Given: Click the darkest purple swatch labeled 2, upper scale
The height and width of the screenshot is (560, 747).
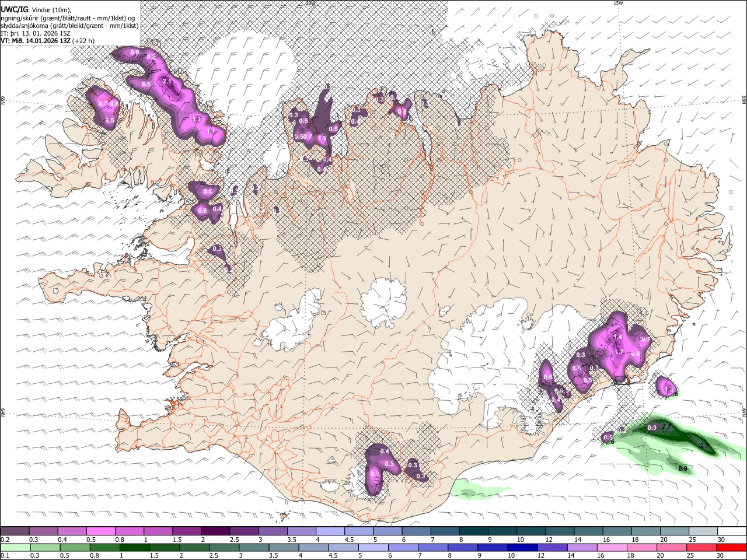Looking at the screenshot, I should coord(215,531).
